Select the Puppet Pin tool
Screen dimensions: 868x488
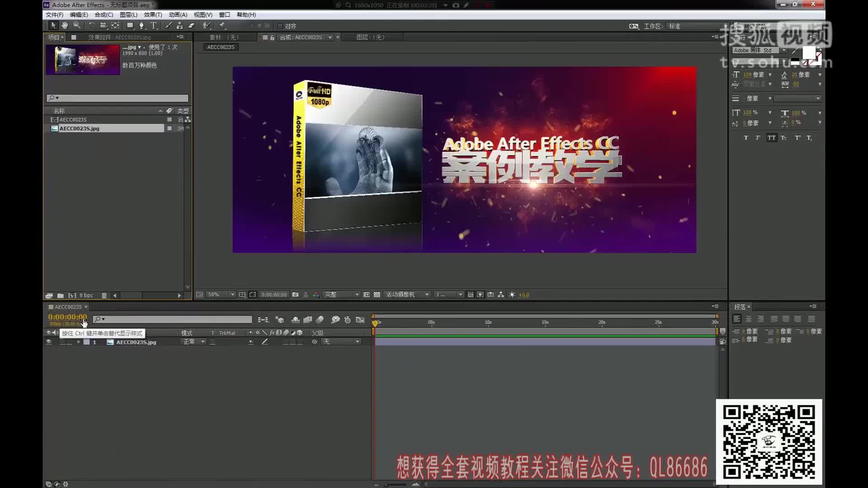click(222, 26)
